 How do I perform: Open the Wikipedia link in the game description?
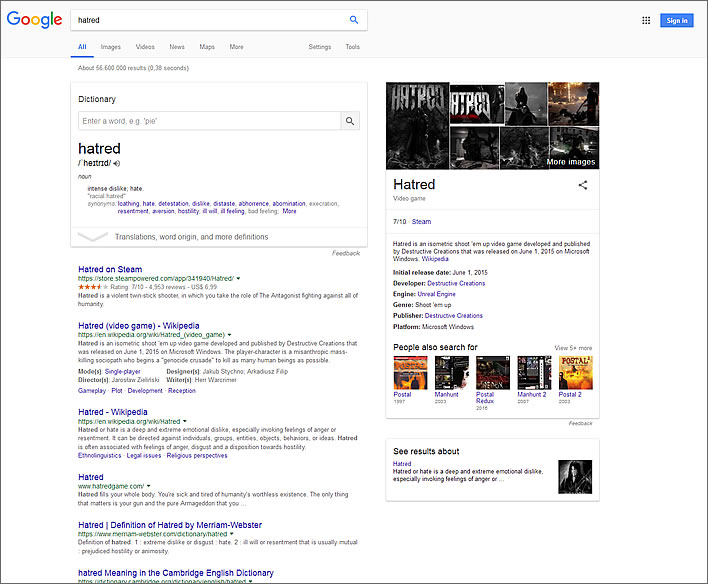pos(435,259)
